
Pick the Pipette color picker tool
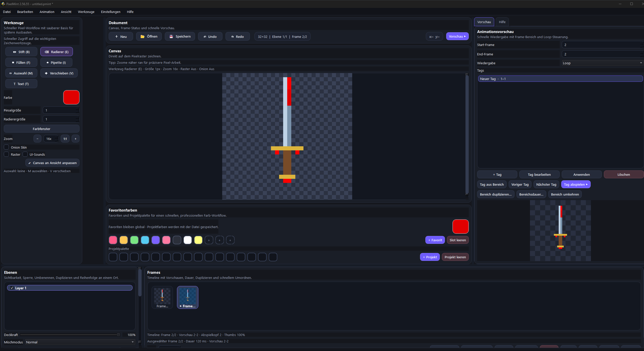point(56,62)
